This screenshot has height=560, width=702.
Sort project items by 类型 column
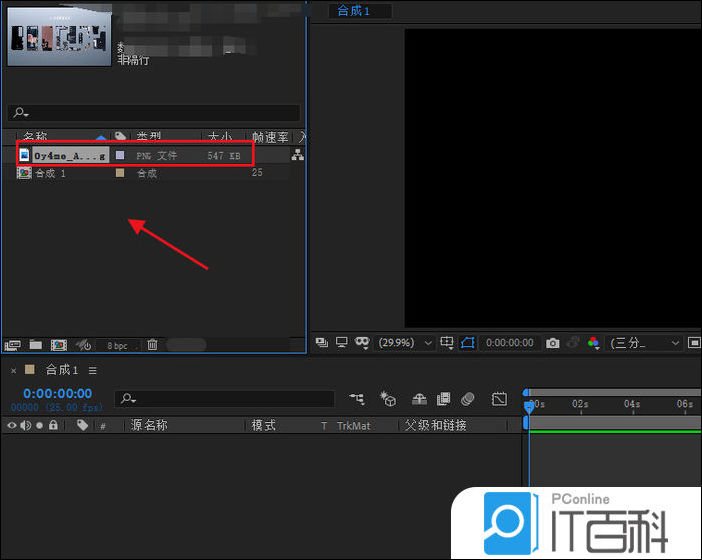149,136
